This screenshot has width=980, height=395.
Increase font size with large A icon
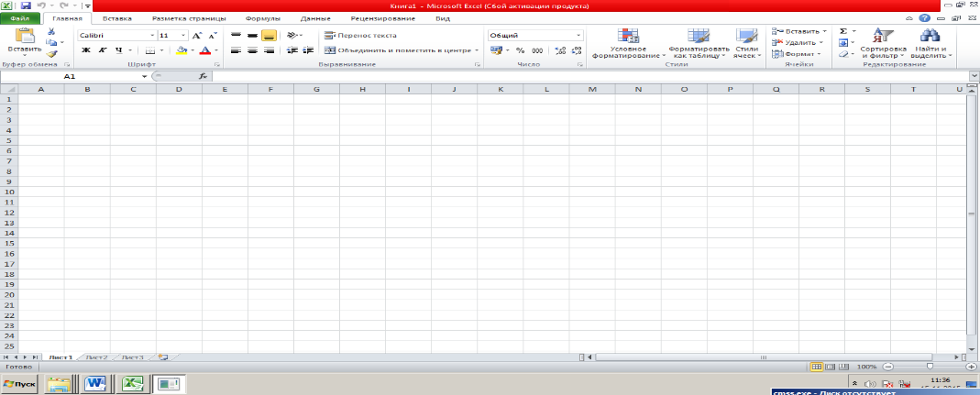[197, 36]
